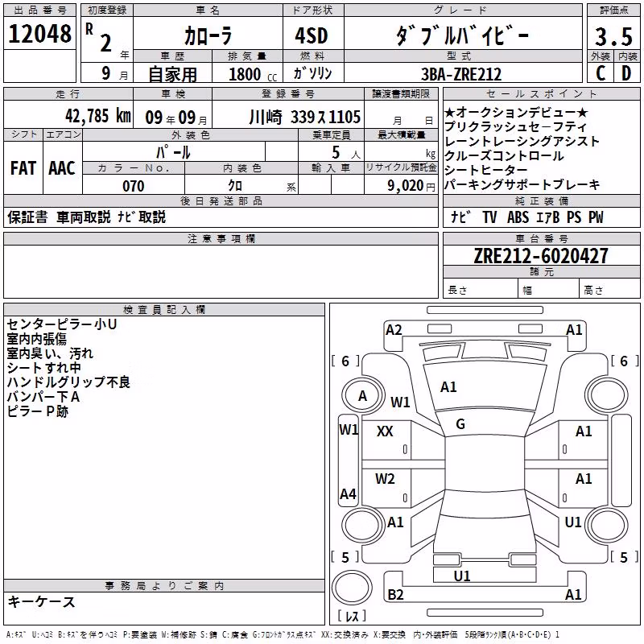Click the interior grade D cell
This screenshot has width=644, height=644.
tap(627, 73)
